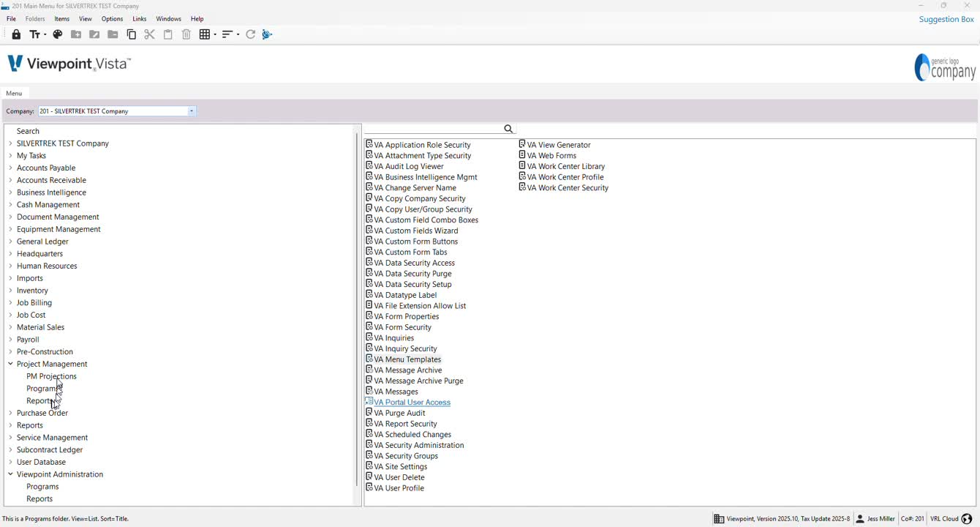980x527 pixels.
Task: Expand the Human Resources tree node
Action: tap(10, 266)
